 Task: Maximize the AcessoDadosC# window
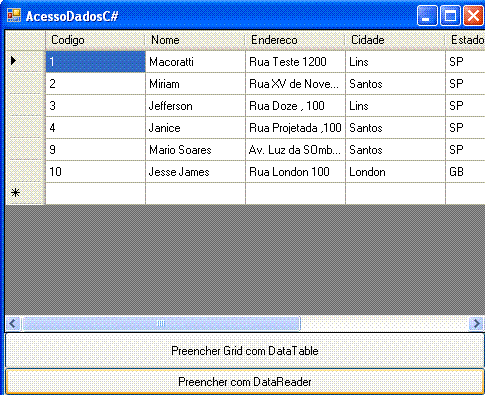coord(450,15)
